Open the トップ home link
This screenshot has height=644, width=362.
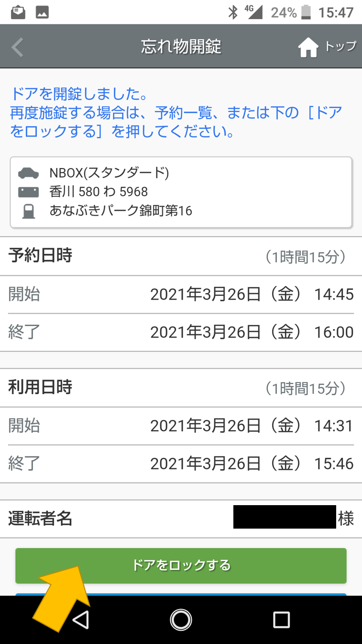pyautogui.click(x=340, y=46)
